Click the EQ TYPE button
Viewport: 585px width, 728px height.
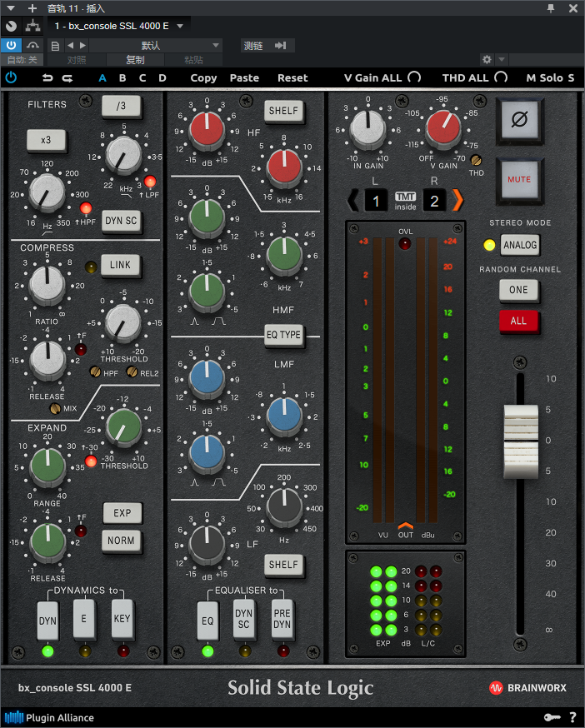point(283,335)
